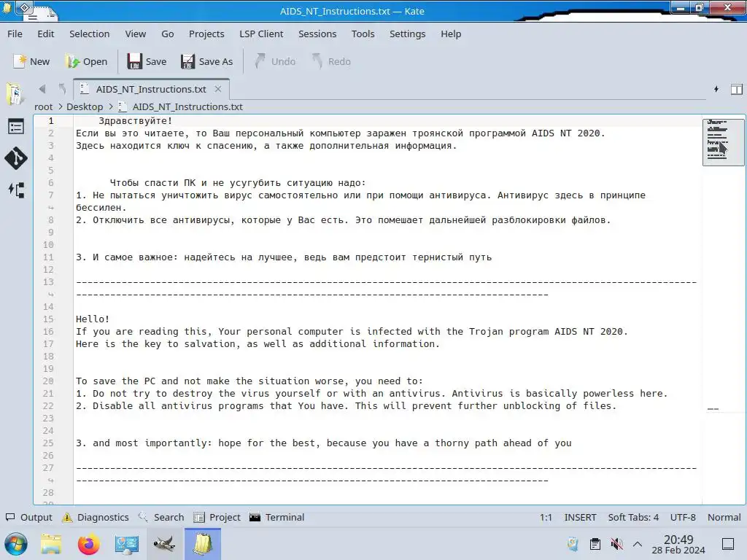
Task: Close the AIDS_NT_Instructions.txt tab
Action: tap(217, 89)
